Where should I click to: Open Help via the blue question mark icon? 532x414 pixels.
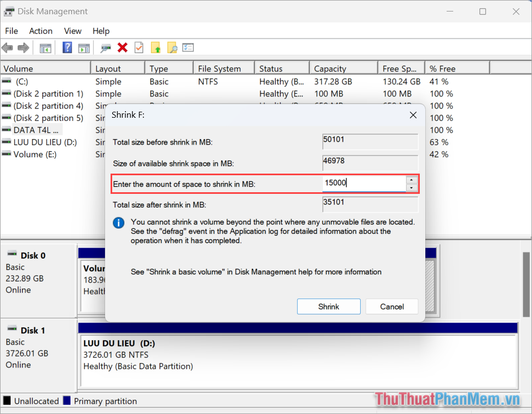67,48
